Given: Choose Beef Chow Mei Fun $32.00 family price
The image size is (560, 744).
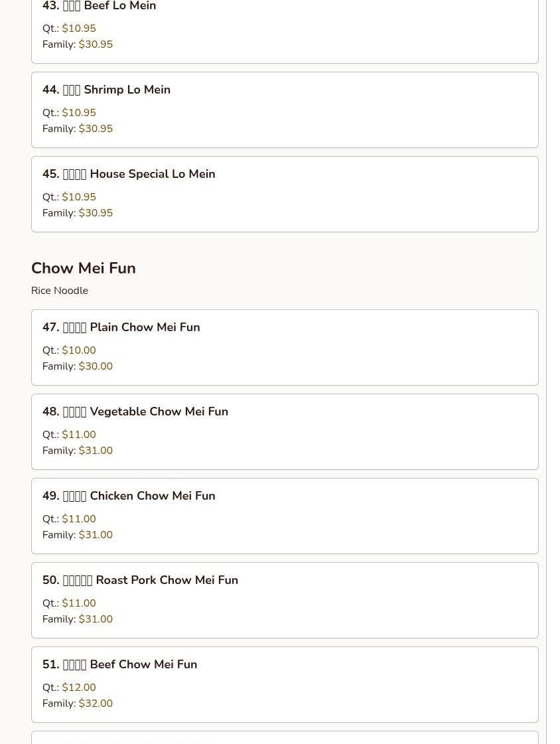Looking at the screenshot, I should [96, 704].
